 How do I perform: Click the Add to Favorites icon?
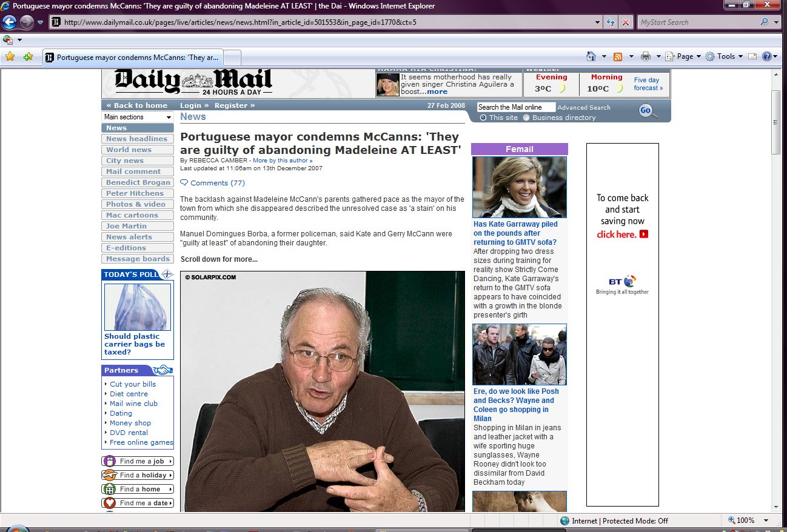point(28,57)
